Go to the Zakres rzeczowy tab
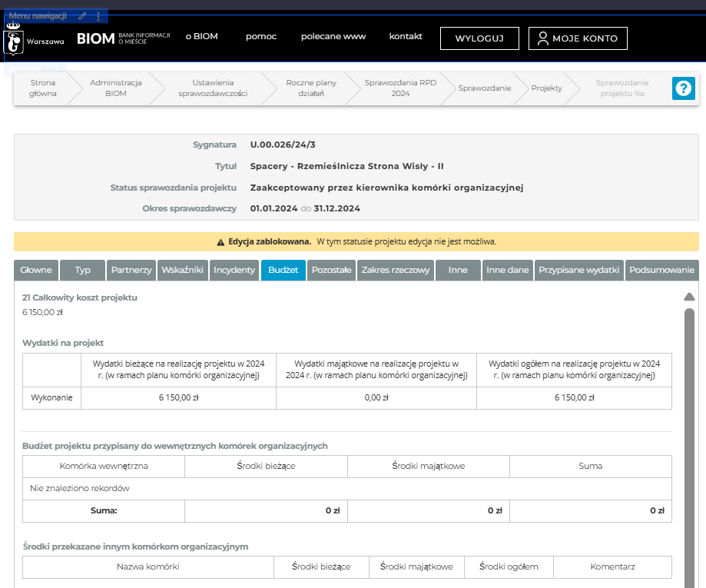This screenshot has height=588, width=706. (x=396, y=270)
